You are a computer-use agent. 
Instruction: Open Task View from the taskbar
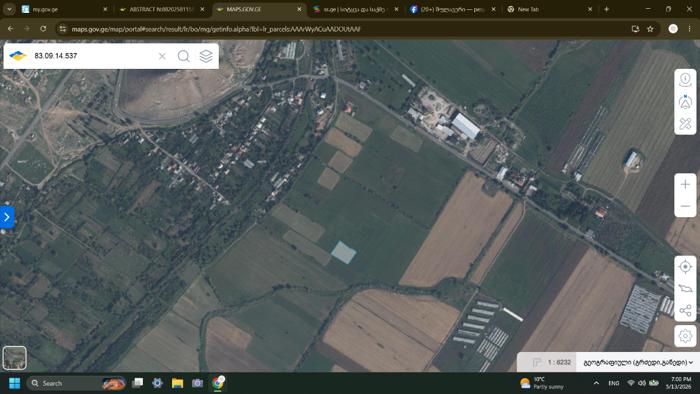pos(138,383)
